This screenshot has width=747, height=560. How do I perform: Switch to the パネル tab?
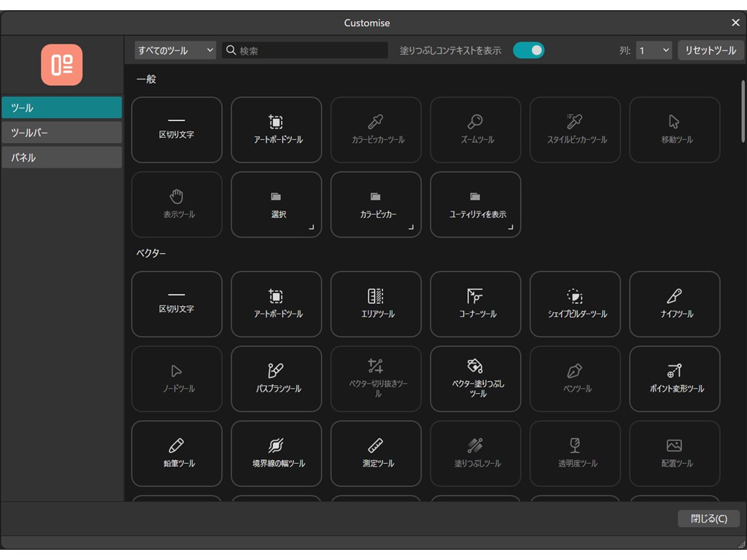point(61,157)
